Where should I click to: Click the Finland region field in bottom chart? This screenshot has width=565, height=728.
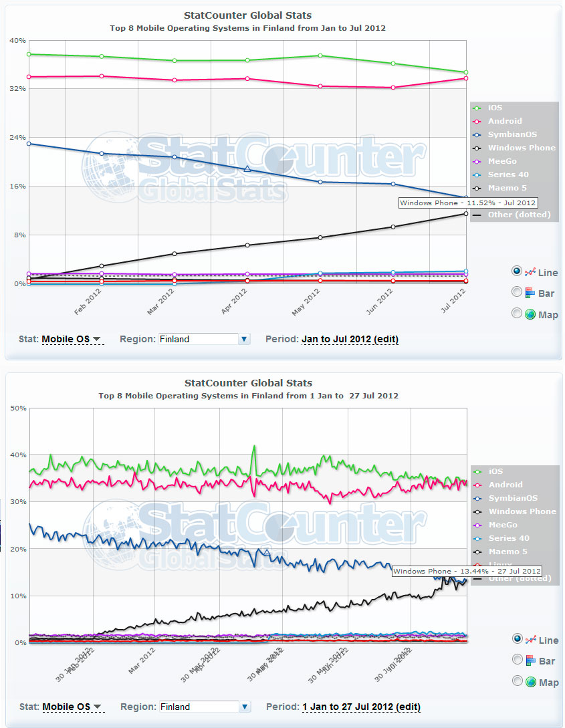[x=199, y=707]
